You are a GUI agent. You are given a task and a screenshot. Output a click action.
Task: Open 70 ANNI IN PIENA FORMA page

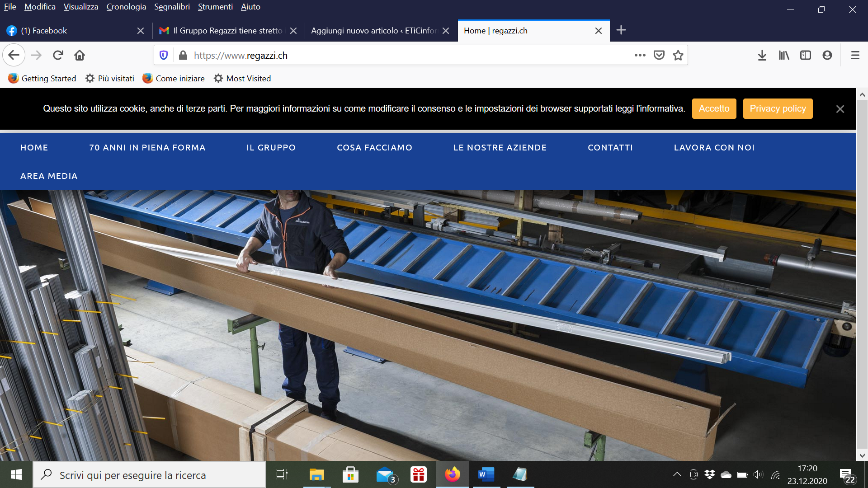(147, 147)
